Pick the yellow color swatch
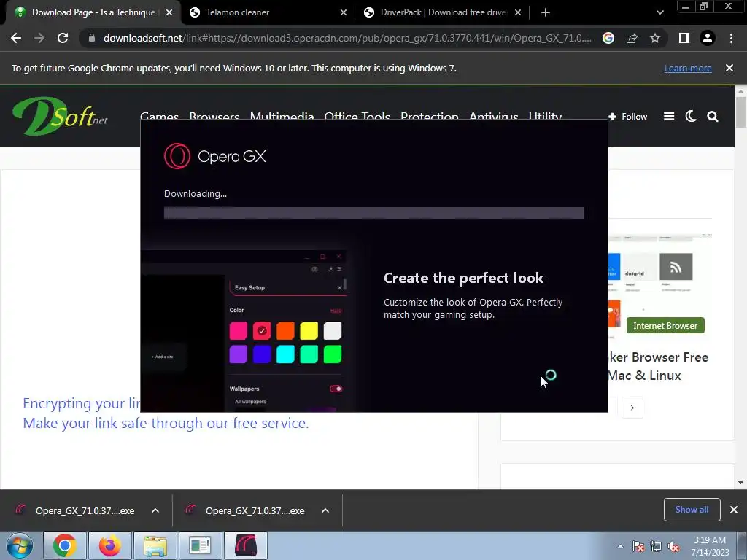Viewport: 747px width, 560px height. coord(309,330)
